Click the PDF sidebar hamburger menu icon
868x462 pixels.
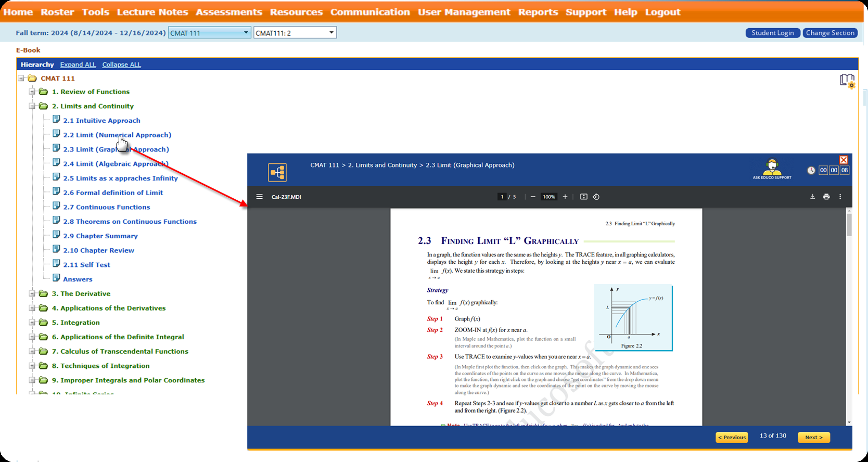pyautogui.click(x=259, y=197)
